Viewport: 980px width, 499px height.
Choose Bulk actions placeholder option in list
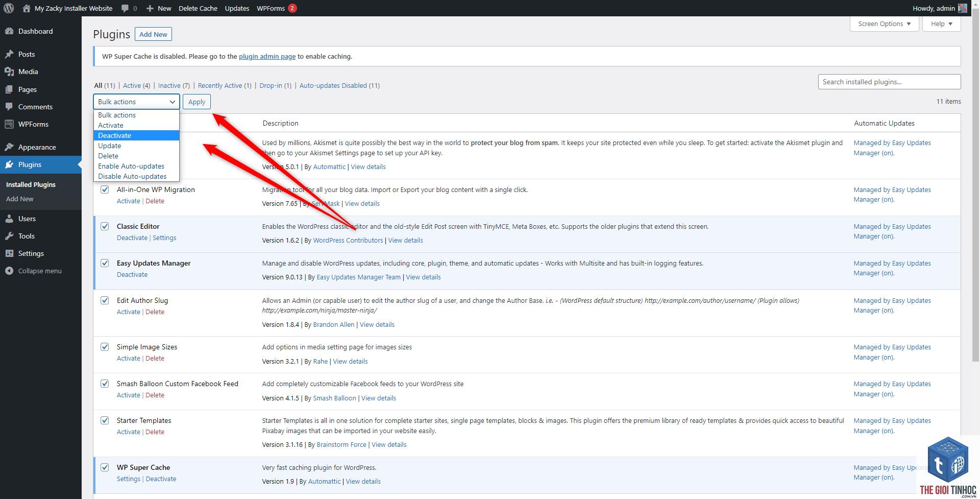136,115
